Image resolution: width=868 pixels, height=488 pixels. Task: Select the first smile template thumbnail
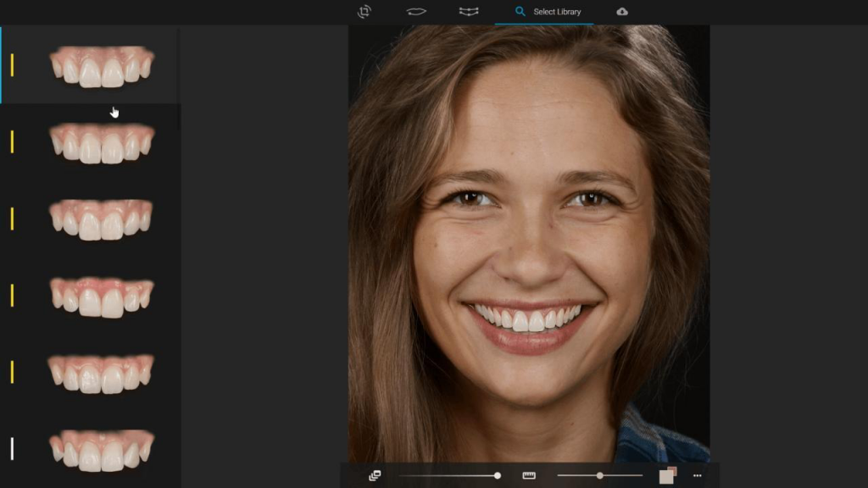102,66
